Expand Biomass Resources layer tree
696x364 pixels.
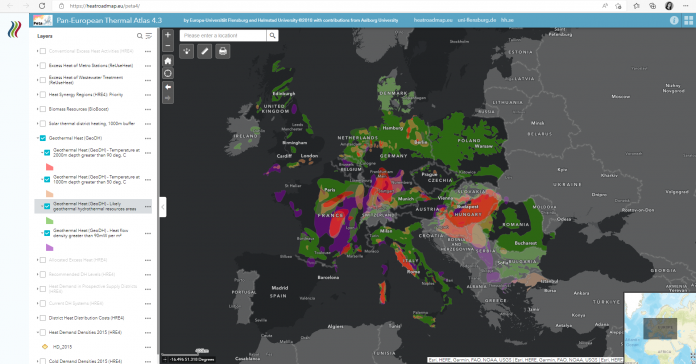tap(37, 109)
